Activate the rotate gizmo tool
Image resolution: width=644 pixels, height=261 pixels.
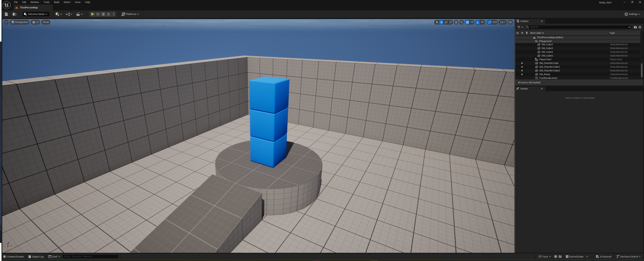[x=446, y=22]
